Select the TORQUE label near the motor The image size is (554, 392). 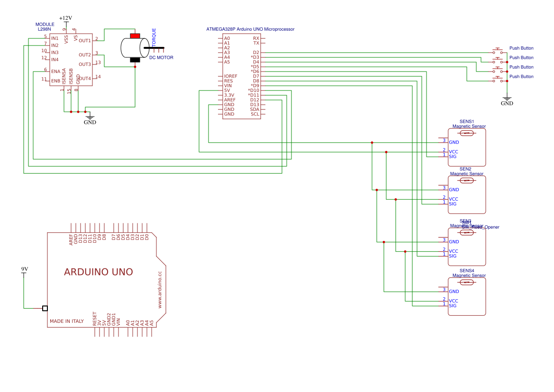coord(154,37)
